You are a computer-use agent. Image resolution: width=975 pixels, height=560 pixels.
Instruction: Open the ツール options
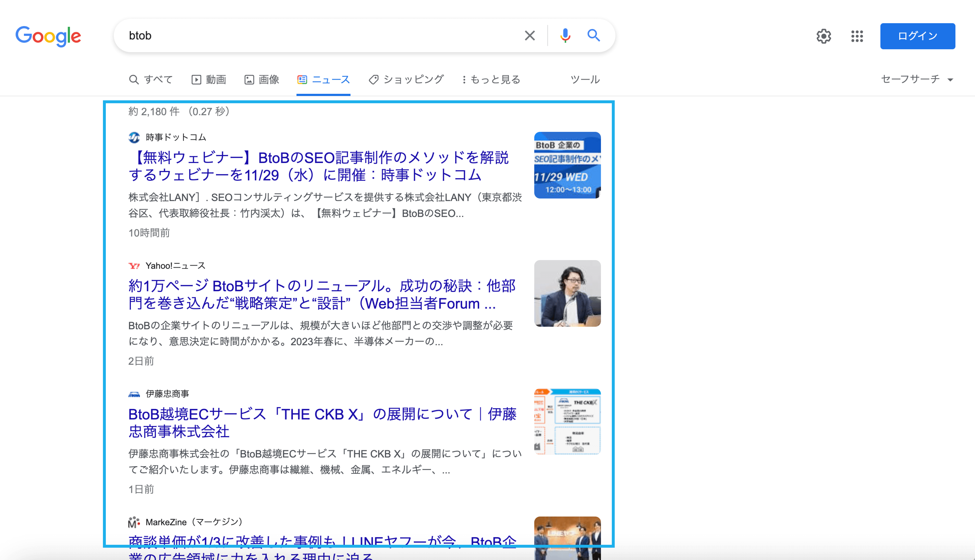tap(585, 80)
